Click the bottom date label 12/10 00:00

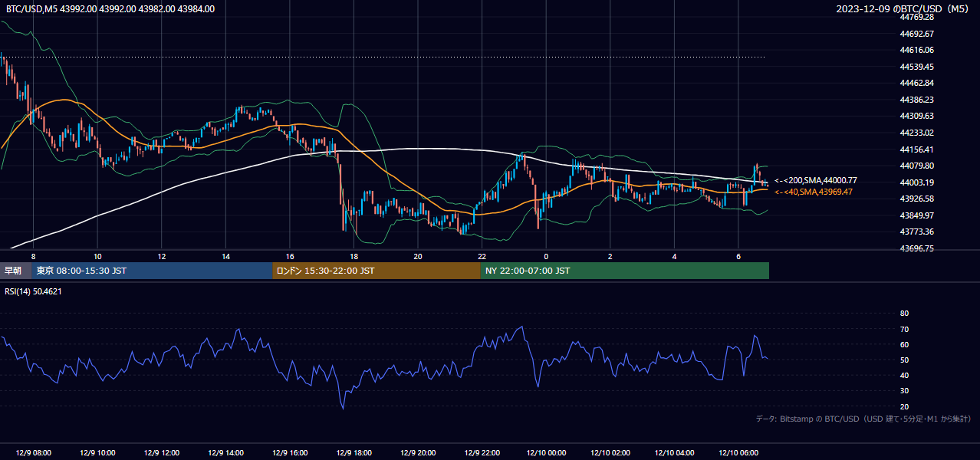545,452
